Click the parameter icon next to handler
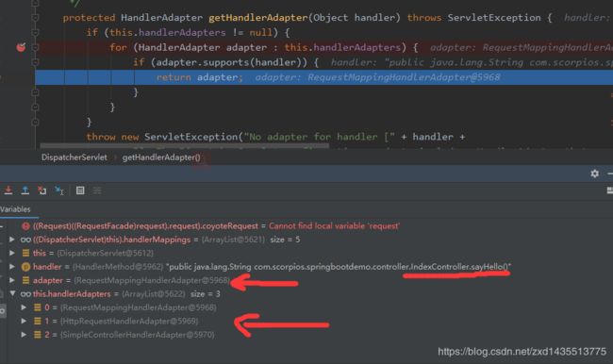This screenshot has height=364, width=613. coord(25,267)
